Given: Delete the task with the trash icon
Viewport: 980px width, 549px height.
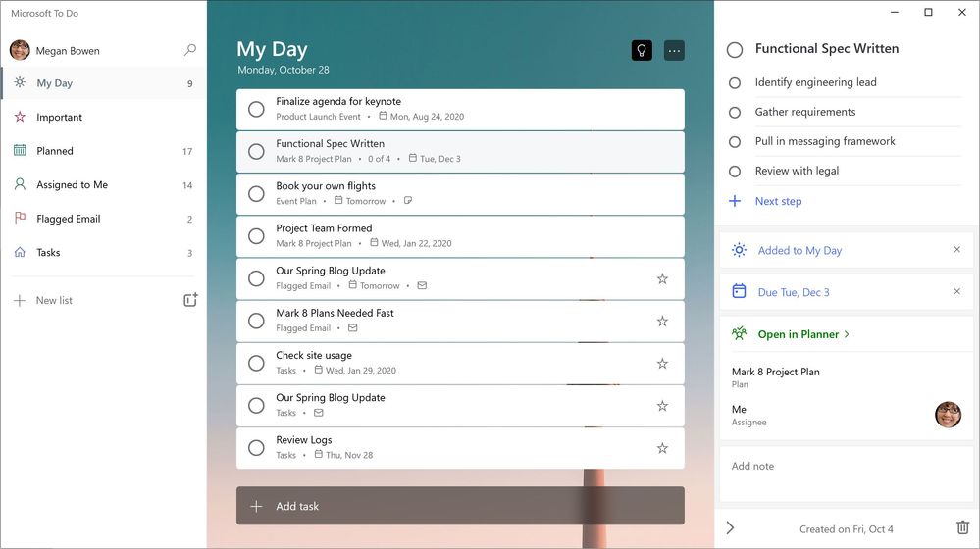Looking at the screenshot, I should click(x=962, y=527).
